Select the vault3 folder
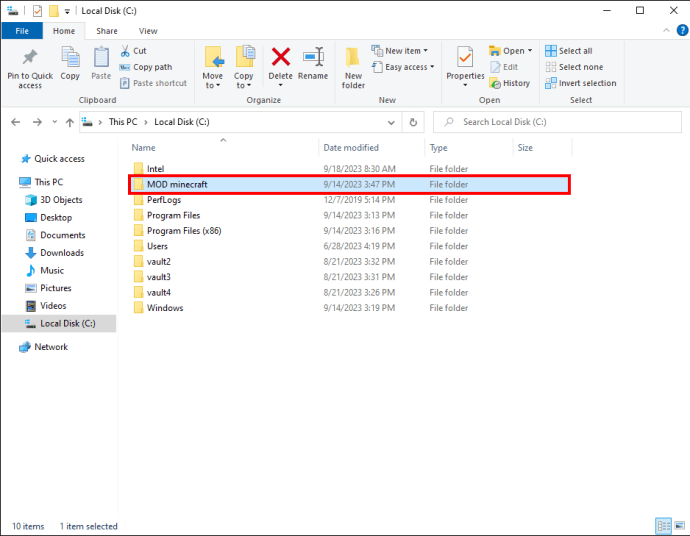690x536 pixels. tap(158, 277)
